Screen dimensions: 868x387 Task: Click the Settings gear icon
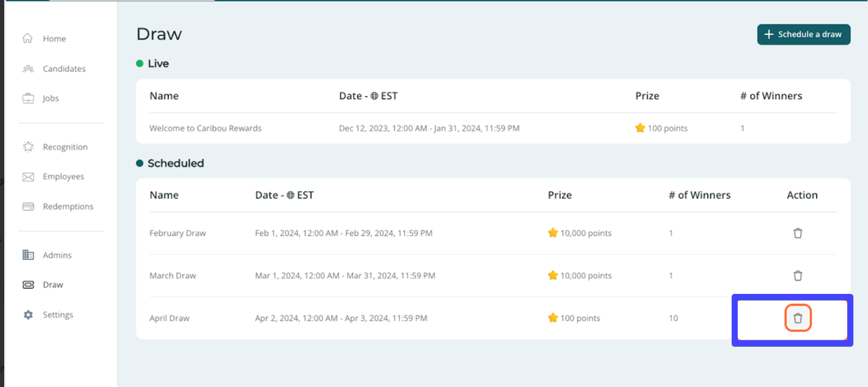pos(28,315)
